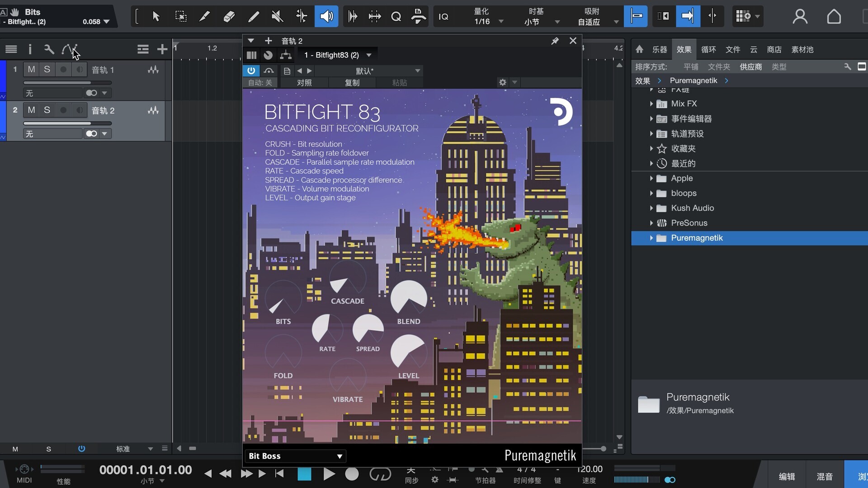The width and height of the screenshot is (868, 488).
Task: Open the plugin routing icon
Action: (x=286, y=55)
